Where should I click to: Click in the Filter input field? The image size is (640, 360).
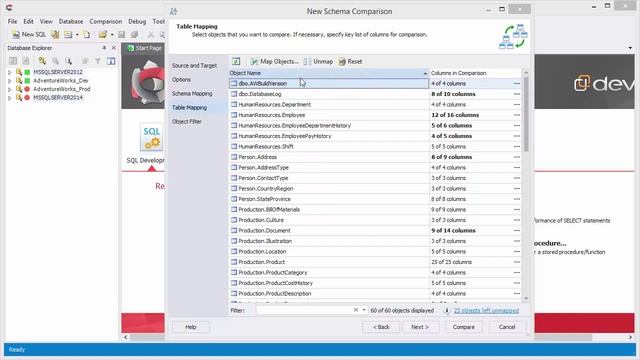point(304,310)
